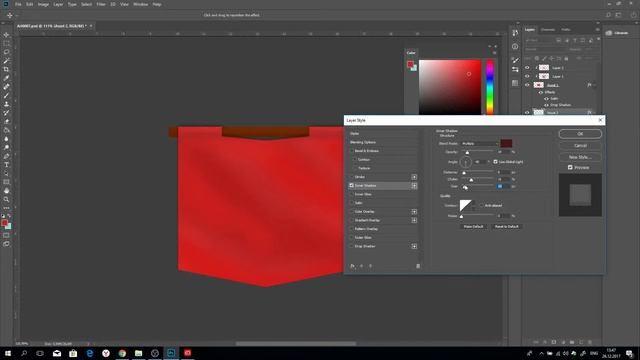Select the Clone Stamp tool
Screen dimensions: 640x360
click(6, 104)
